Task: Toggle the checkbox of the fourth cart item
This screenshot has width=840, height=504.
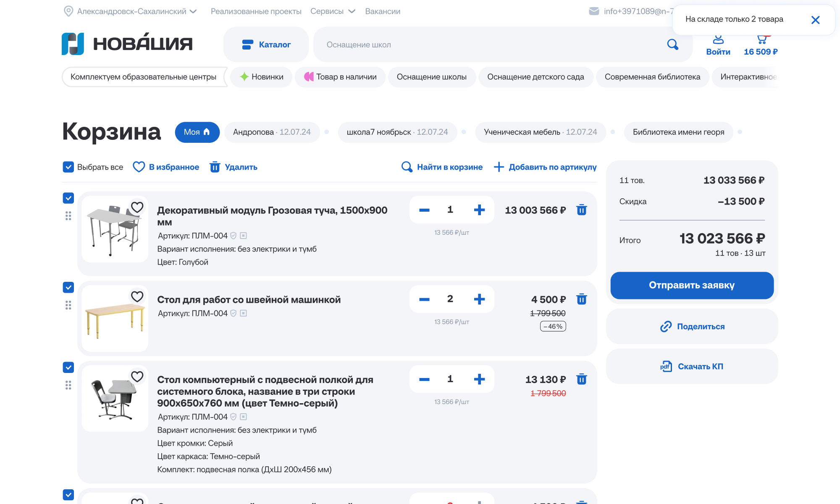Action: [x=68, y=495]
